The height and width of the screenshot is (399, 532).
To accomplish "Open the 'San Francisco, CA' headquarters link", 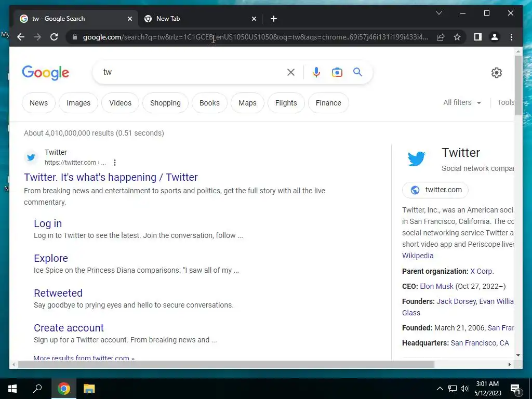I will click(x=480, y=343).
